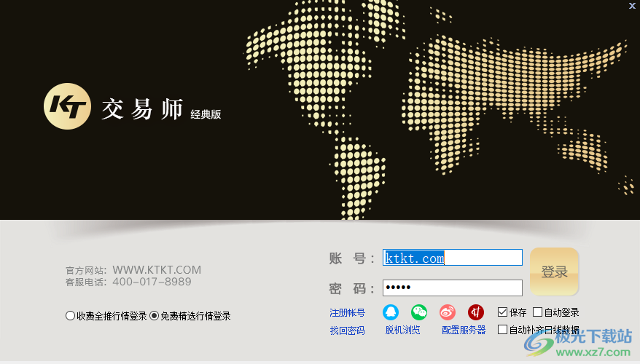The height and width of the screenshot is (364, 640).
Task: Click the 经典版 edition label
Action: pos(206,114)
